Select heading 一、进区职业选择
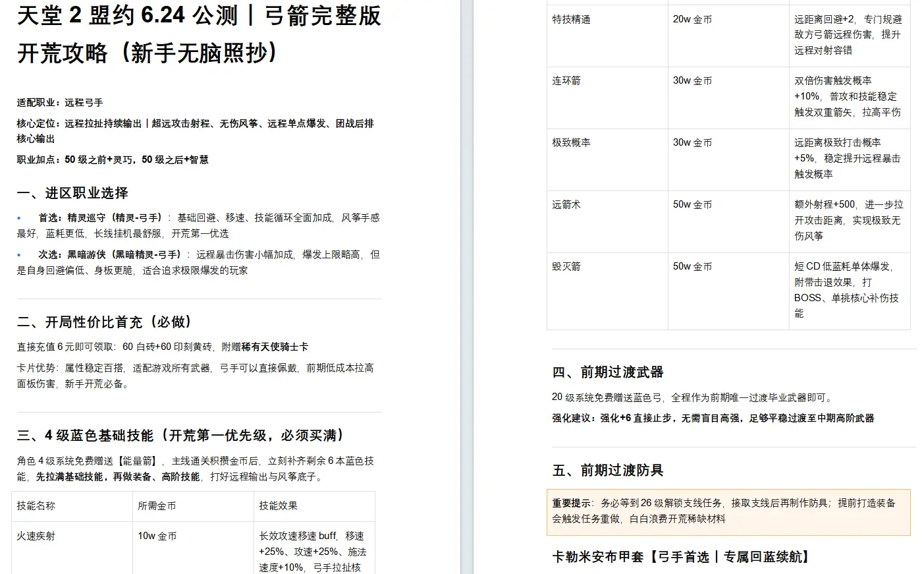 [x=72, y=193]
